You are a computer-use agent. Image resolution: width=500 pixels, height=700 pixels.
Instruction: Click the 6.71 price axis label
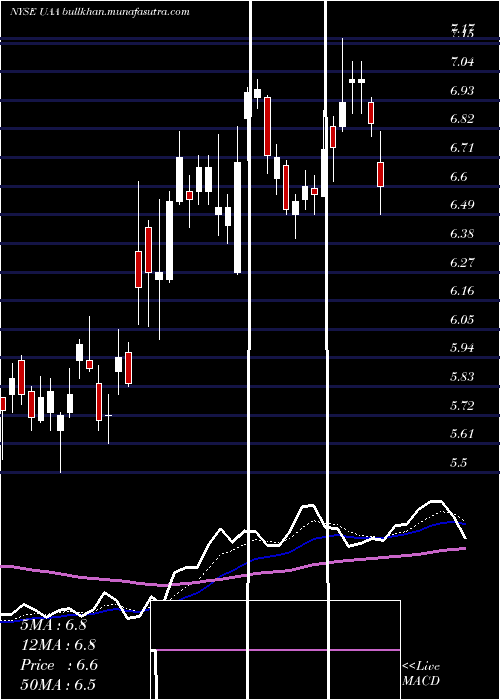pyautogui.click(x=462, y=148)
